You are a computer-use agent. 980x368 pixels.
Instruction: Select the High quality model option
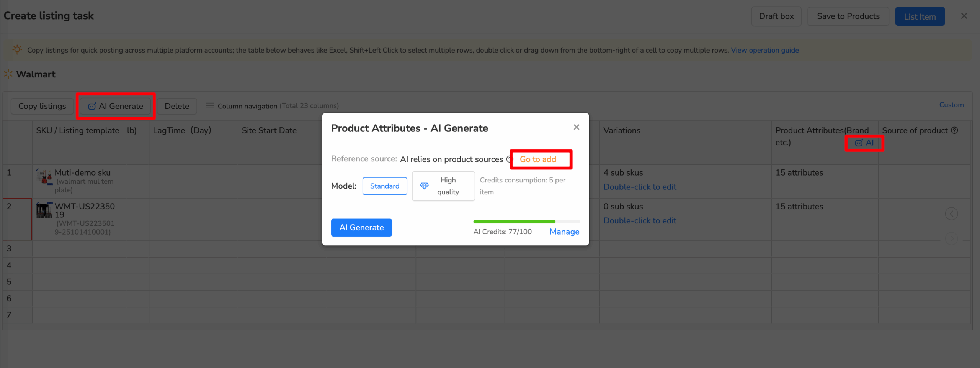tap(443, 186)
